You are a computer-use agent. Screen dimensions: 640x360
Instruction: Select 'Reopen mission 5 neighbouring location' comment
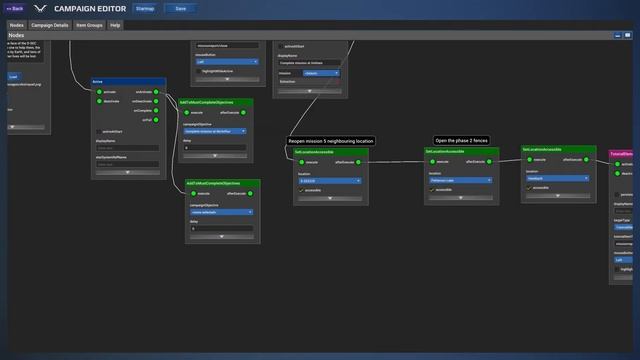click(331, 141)
